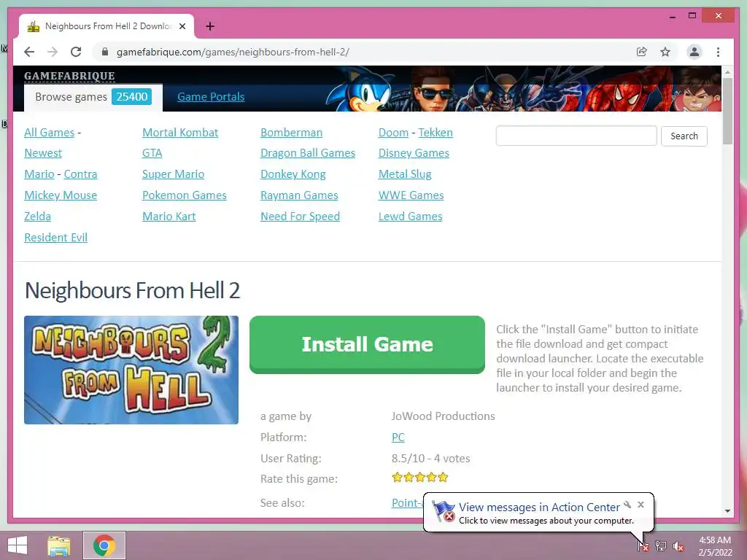This screenshot has height=560, width=747.
Task: Go back to previous page in Chrome
Action: 29,52
